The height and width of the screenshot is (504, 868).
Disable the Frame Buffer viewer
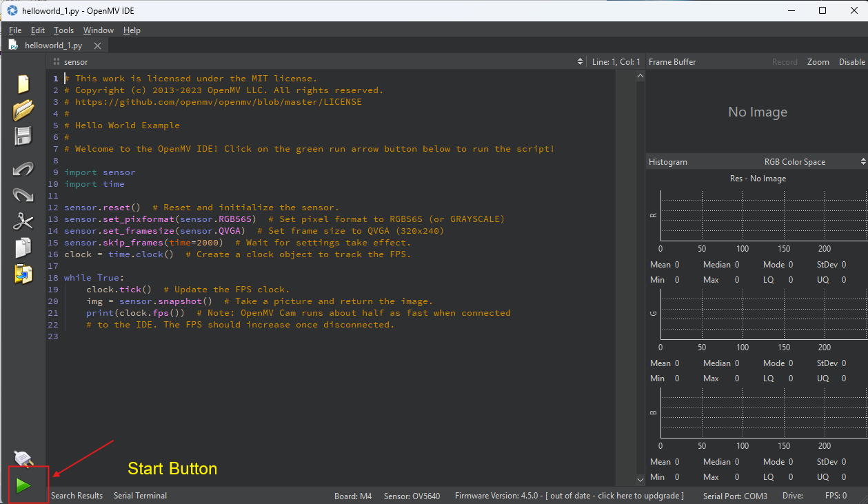851,62
